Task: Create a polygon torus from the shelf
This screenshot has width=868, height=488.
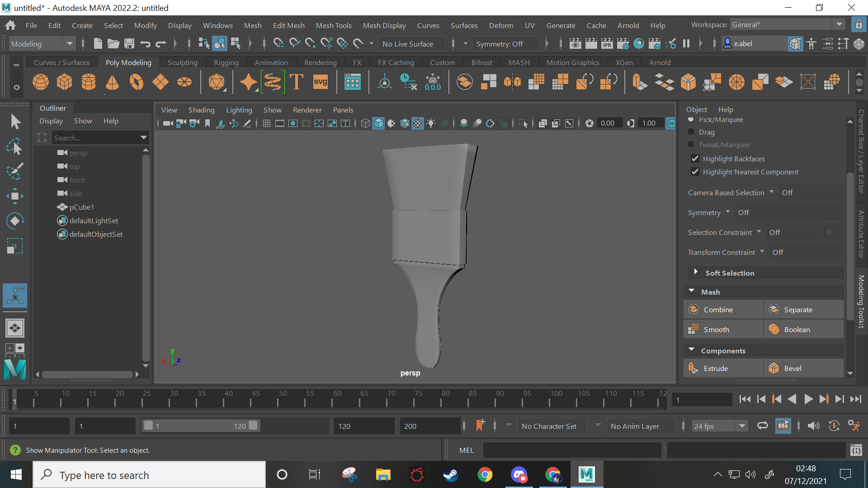Action: click(136, 82)
